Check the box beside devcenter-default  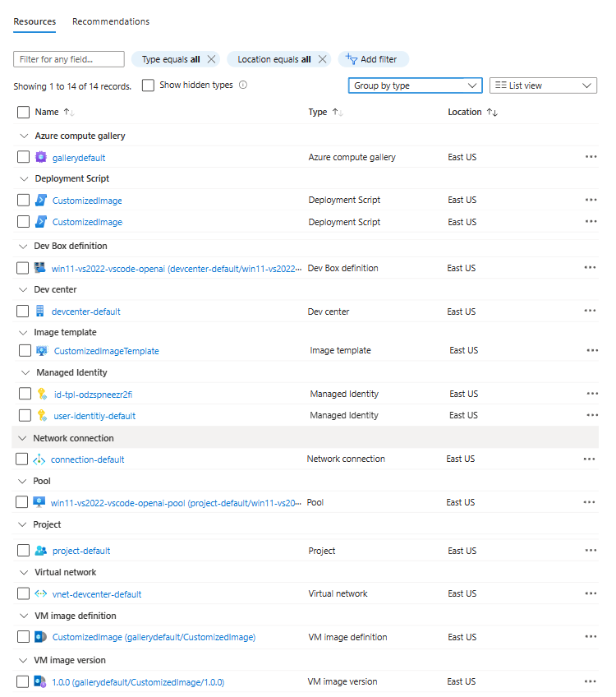22,312
